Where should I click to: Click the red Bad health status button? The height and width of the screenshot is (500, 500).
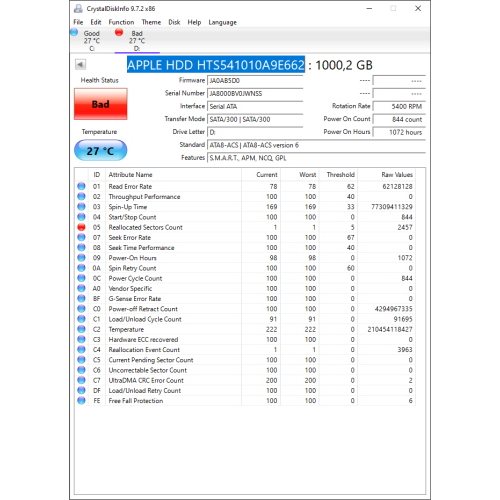pos(101,104)
